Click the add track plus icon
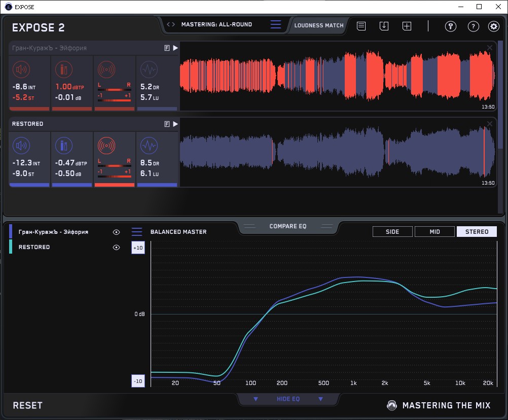Screen dimensions: 508x420 pos(407,26)
